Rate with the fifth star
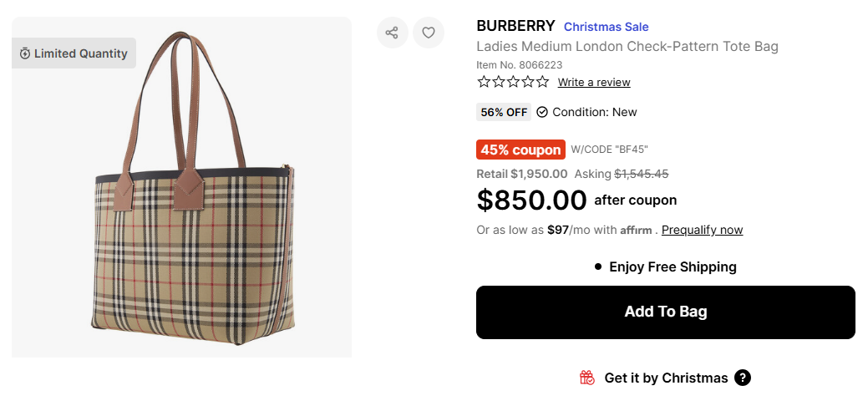The image size is (868, 411). pyautogui.click(x=543, y=82)
